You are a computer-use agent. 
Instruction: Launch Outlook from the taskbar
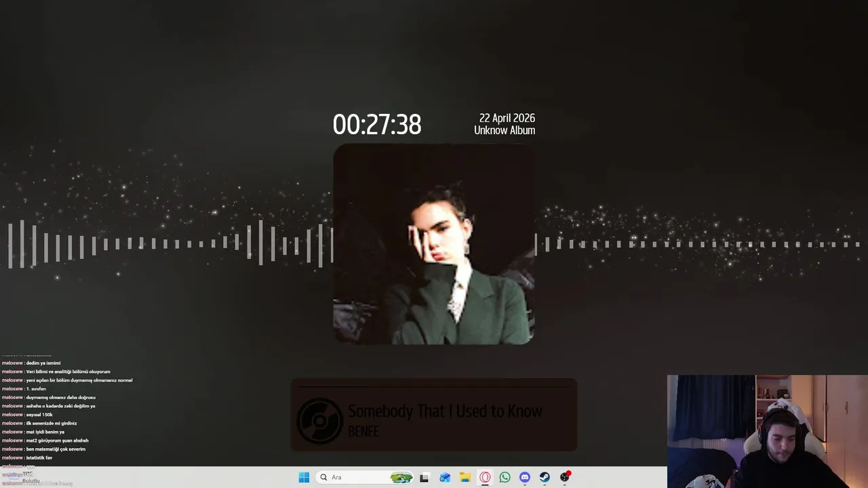[445, 477]
